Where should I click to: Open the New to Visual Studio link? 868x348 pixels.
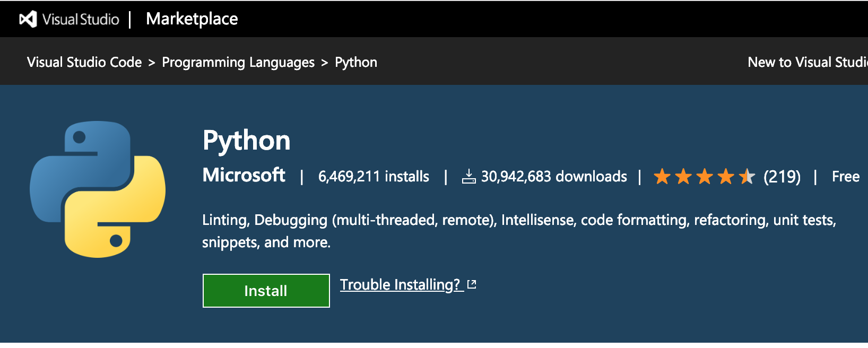click(x=808, y=62)
